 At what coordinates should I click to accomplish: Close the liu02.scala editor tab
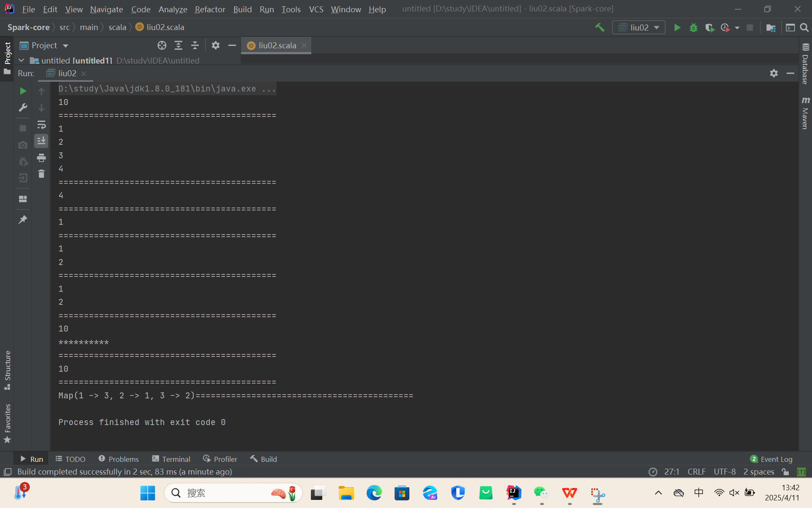304,45
